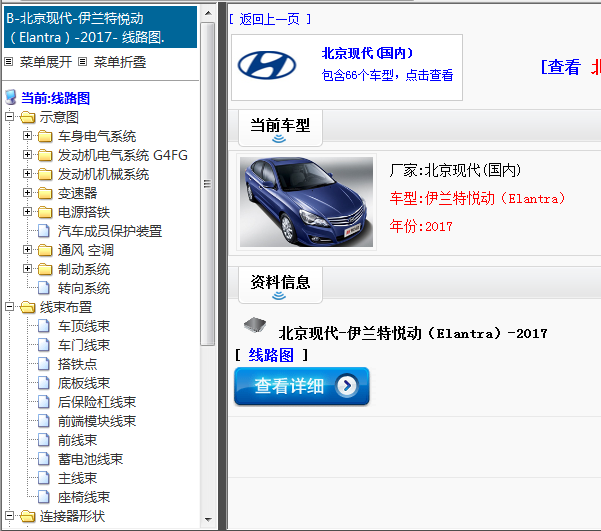Click the 车顶线束 document icon

coord(44,326)
